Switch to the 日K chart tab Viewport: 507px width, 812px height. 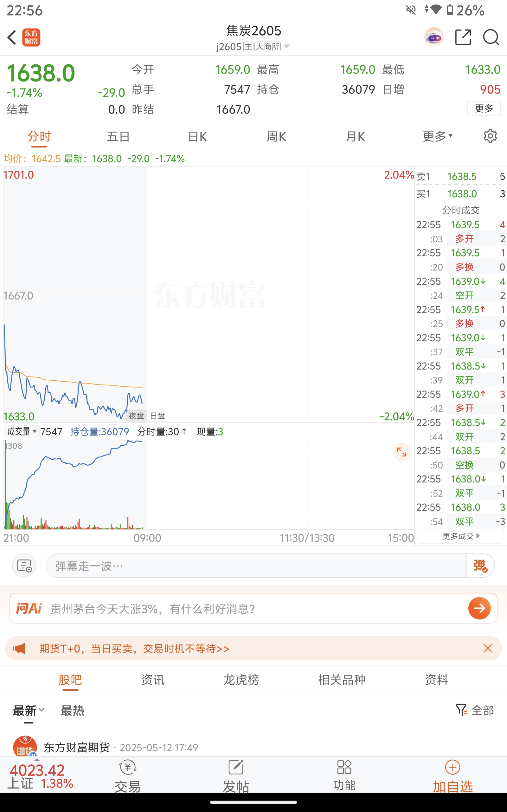(x=197, y=136)
